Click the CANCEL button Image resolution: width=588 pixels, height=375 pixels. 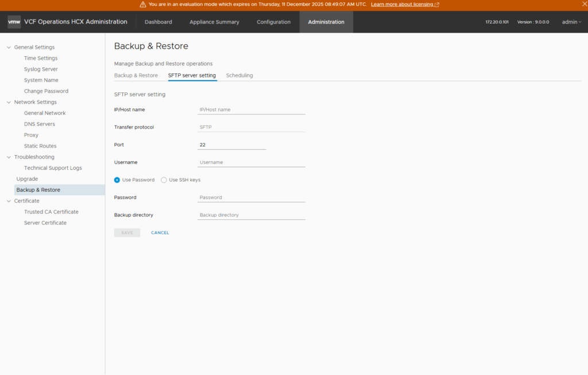[160, 233]
